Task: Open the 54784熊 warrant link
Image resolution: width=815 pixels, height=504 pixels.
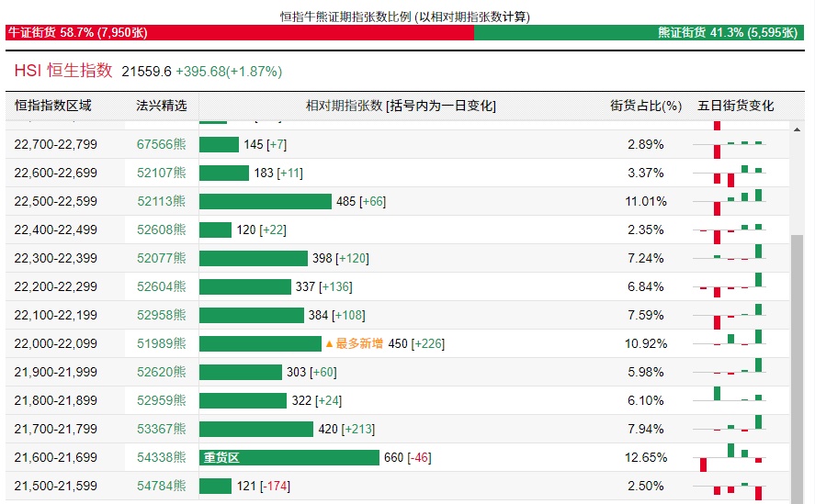Action: [161, 486]
